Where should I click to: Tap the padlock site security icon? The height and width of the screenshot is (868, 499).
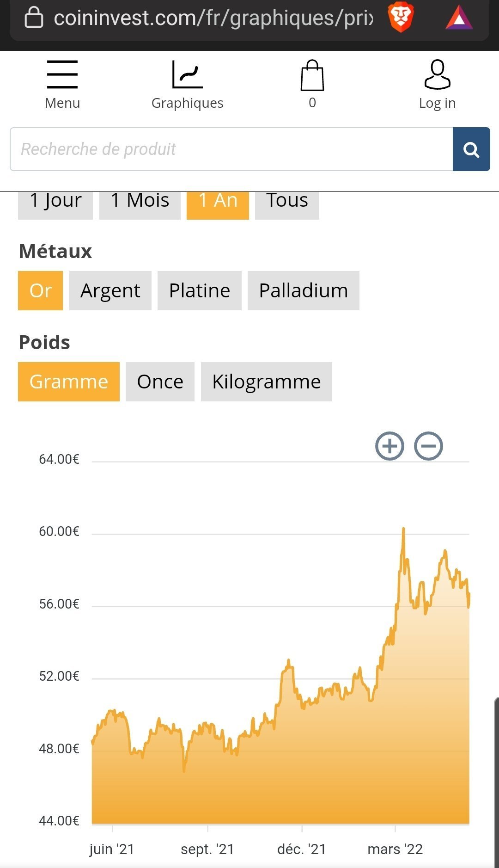tap(34, 18)
